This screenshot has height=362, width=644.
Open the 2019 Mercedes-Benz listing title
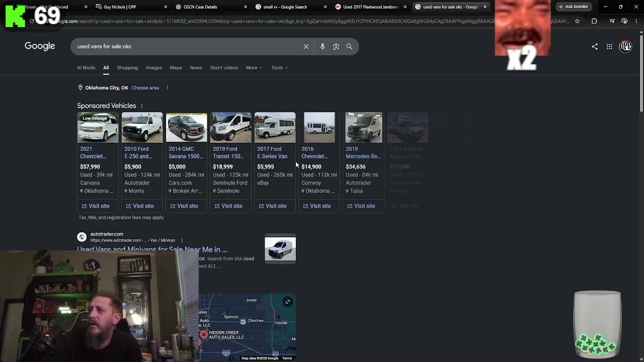tap(363, 153)
